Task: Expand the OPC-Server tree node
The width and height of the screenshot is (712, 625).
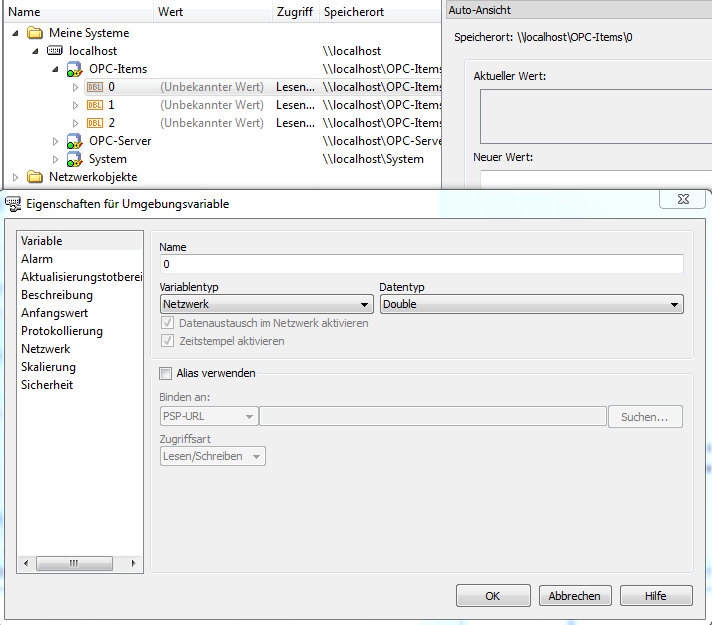Action: (x=55, y=141)
